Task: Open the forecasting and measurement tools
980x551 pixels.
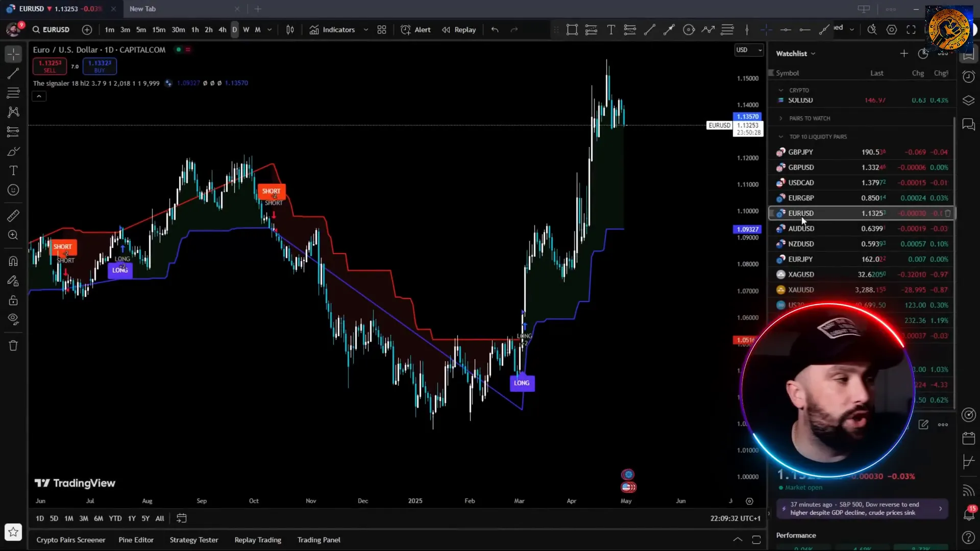Action: point(13,132)
